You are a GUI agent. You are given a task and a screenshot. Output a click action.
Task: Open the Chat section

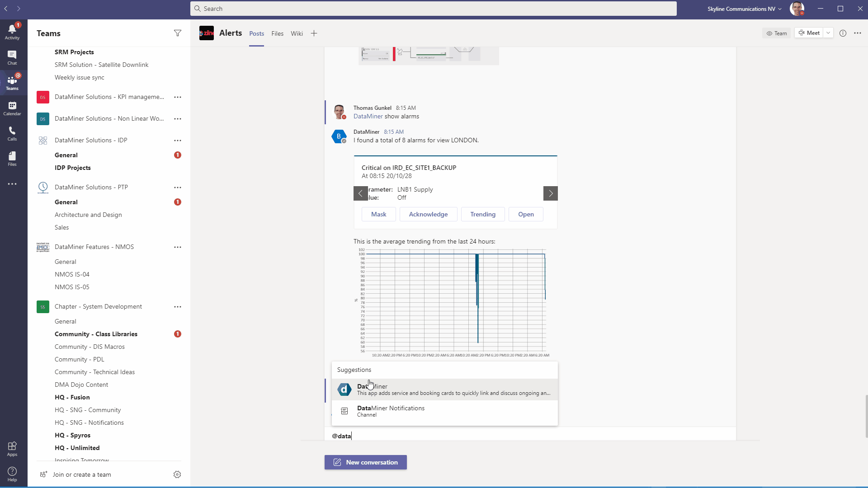click(x=12, y=57)
